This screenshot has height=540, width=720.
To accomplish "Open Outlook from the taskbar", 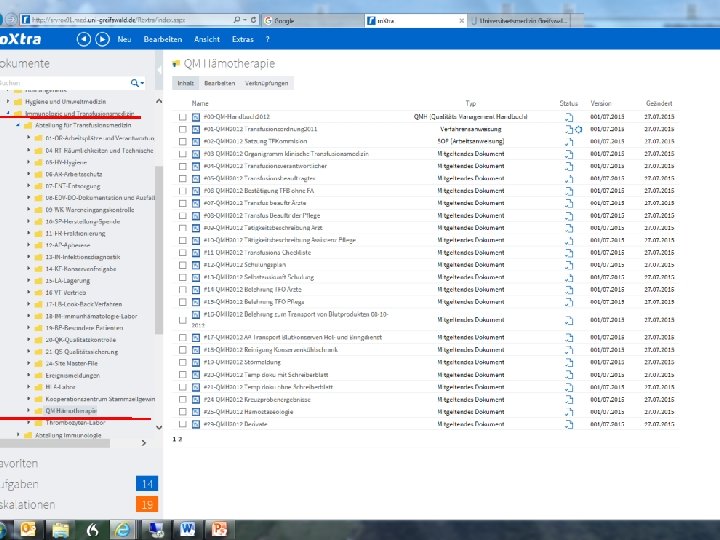I will coord(28,529).
